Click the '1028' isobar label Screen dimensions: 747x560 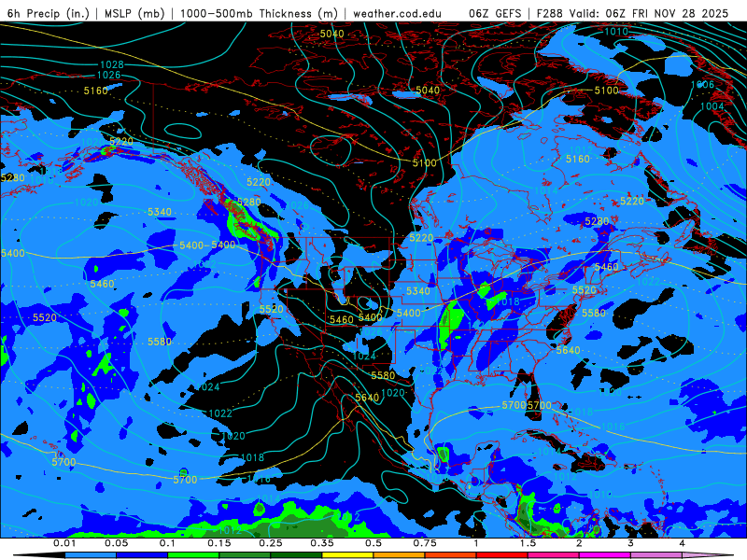click(112, 64)
